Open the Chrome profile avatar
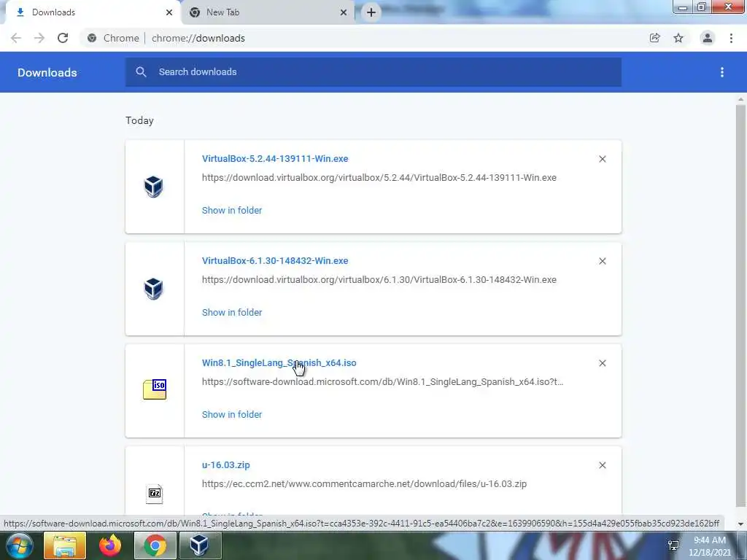 [708, 38]
